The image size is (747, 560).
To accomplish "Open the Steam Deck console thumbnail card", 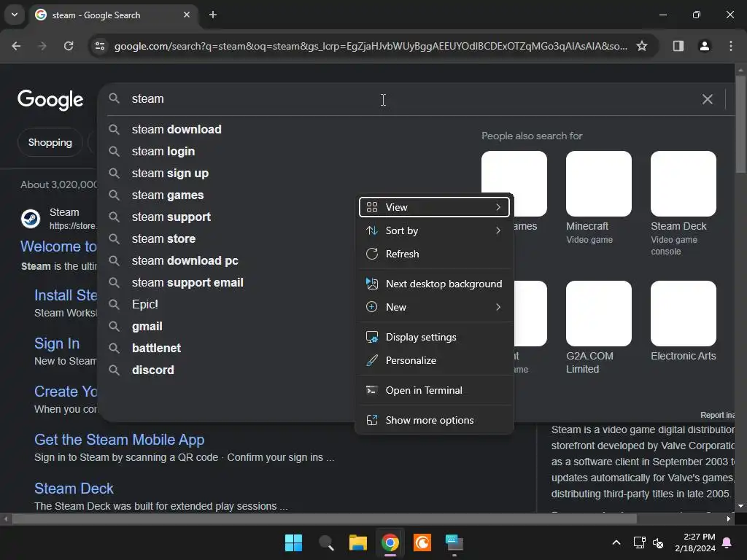I will (x=683, y=184).
